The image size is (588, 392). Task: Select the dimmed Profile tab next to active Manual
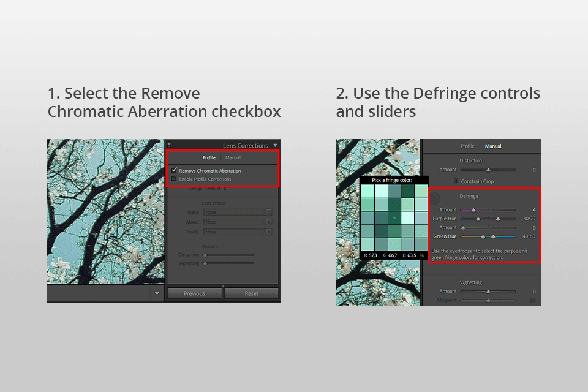(467, 146)
